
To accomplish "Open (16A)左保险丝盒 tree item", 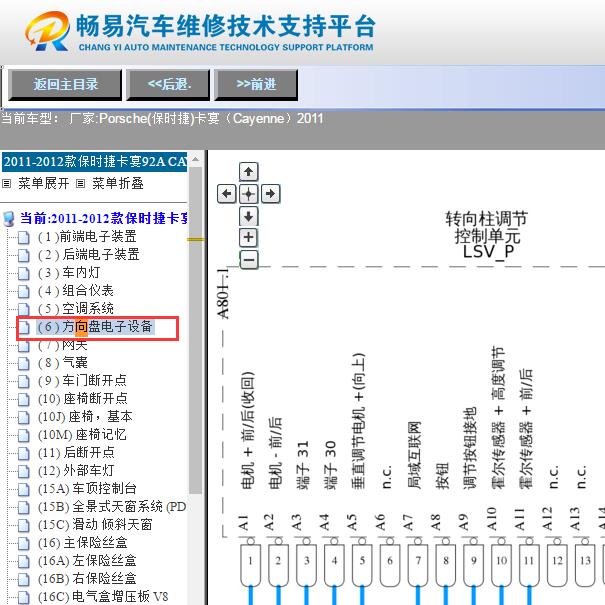I will [87, 561].
